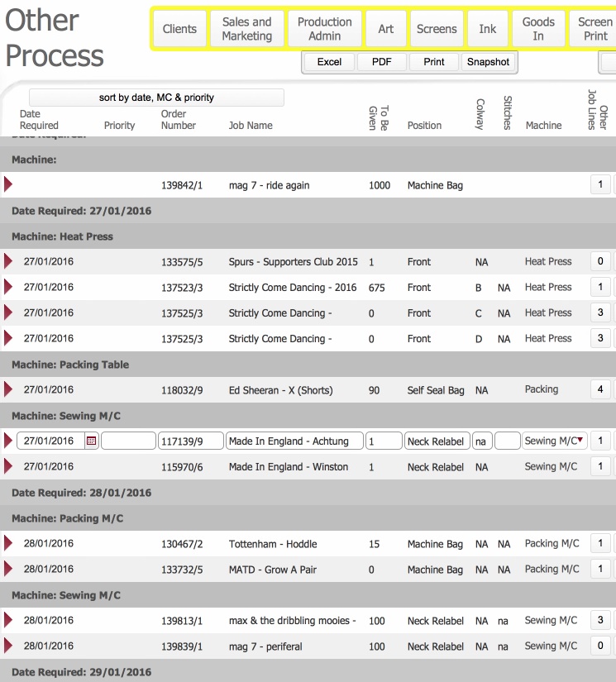Click red arrow for mag 7 - periferal
The image size is (616, 682).
point(8,646)
